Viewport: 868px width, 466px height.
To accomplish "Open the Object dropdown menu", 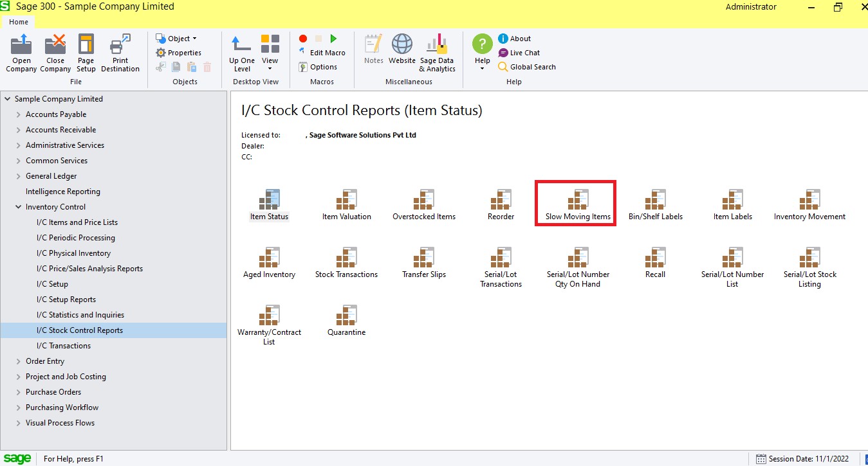I will (176, 39).
